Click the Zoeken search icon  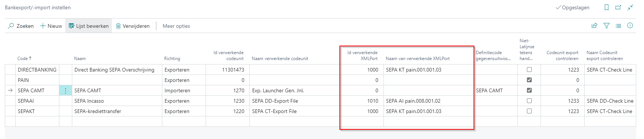[11, 26]
